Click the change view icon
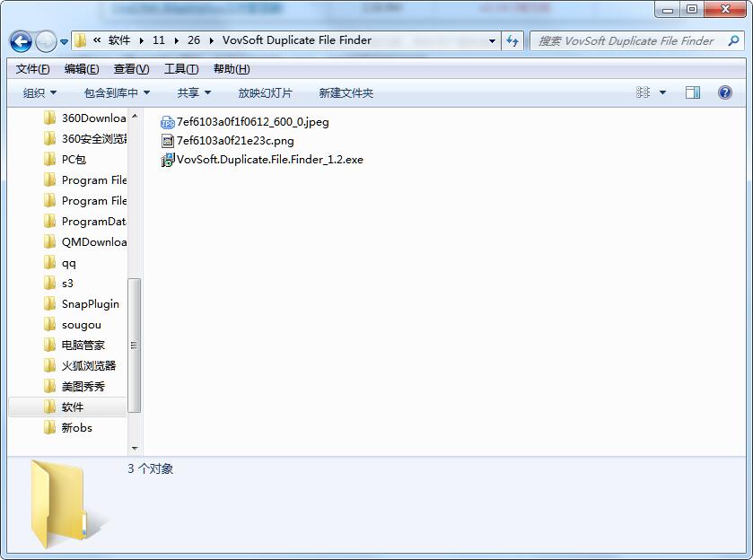The image size is (753, 560). click(x=644, y=92)
